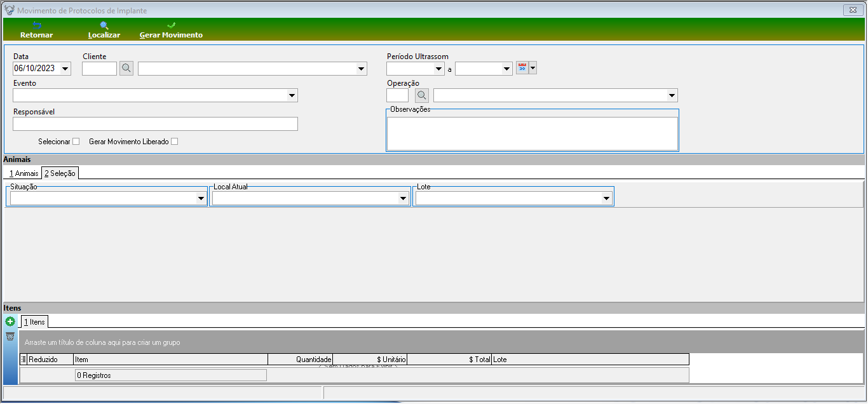Viewport: 868px width, 404px height.
Task: Run Gerar Movimento from the toolbar
Action: point(171,30)
